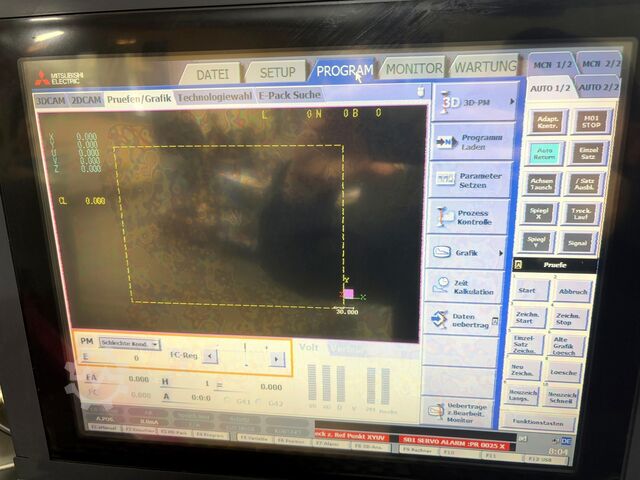
Task: Click the Zeit Kalkulation clock icon
Action: coord(441,284)
